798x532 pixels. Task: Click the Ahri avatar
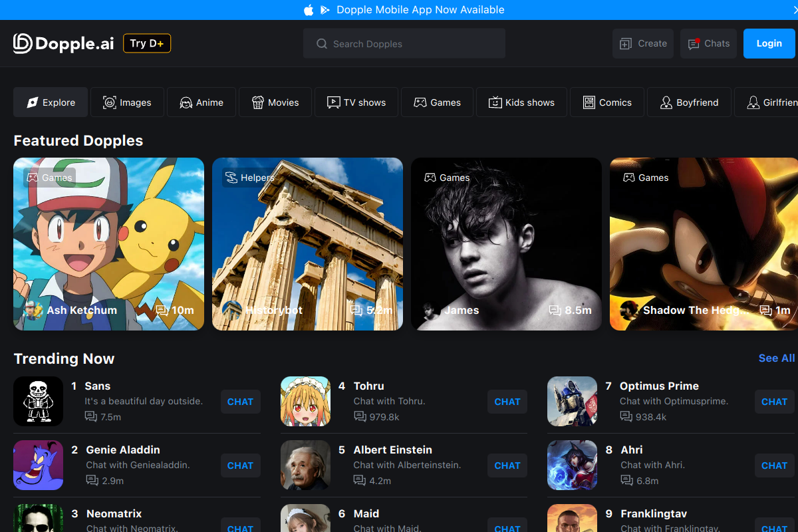coord(572,465)
